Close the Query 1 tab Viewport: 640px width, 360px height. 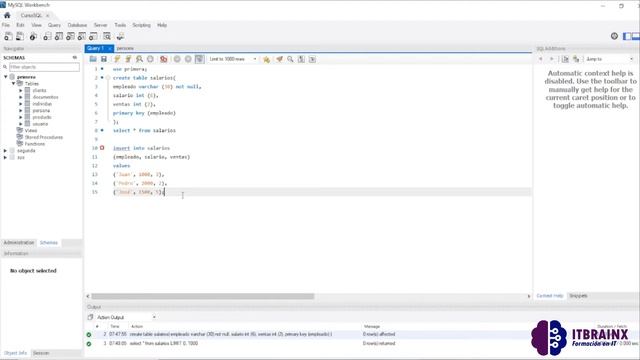[110, 49]
